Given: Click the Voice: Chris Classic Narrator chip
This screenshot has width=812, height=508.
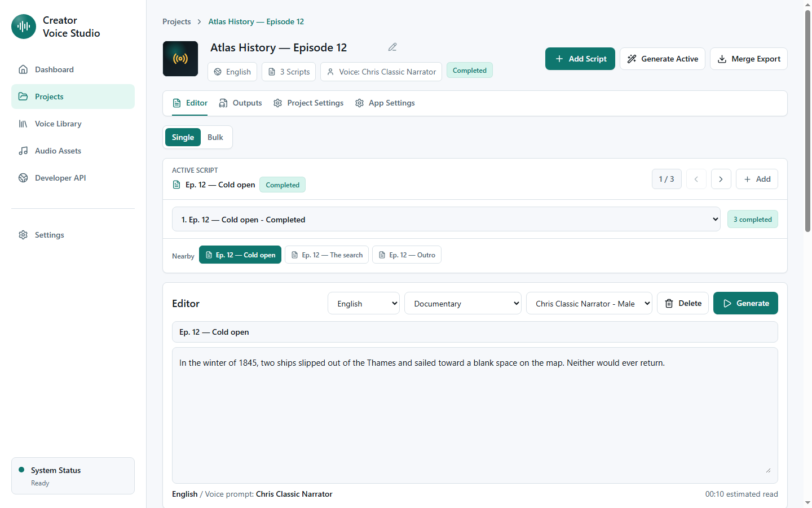Looking at the screenshot, I should point(381,72).
